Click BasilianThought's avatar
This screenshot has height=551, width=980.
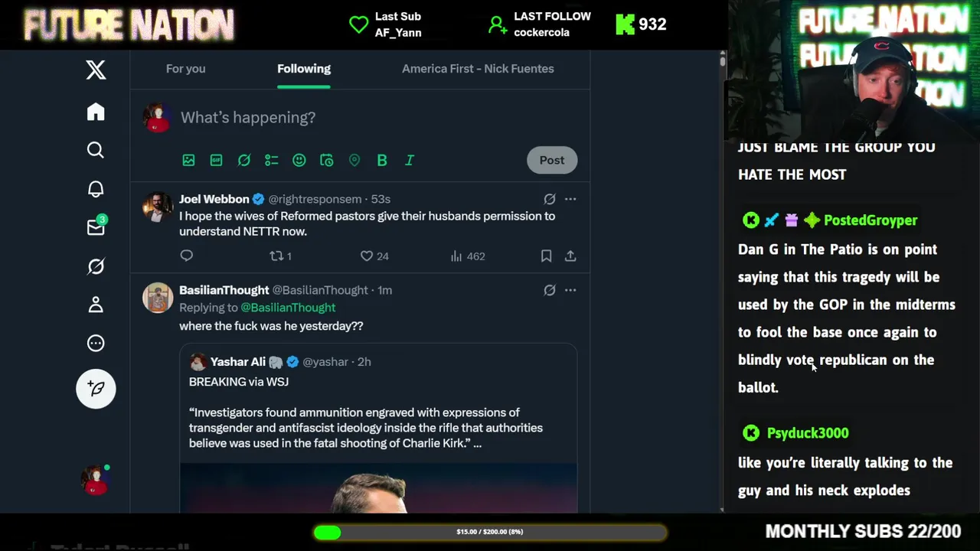(158, 298)
